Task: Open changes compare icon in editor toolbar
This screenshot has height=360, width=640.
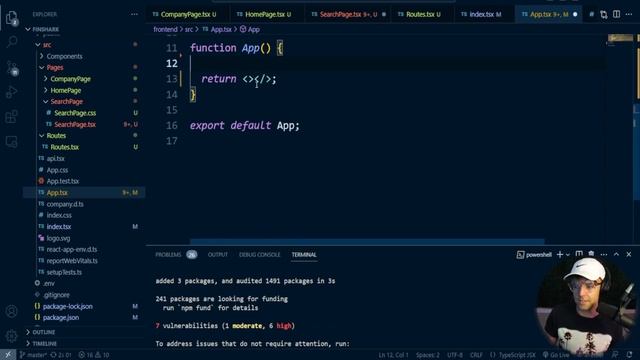Action: (x=604, y=14)
